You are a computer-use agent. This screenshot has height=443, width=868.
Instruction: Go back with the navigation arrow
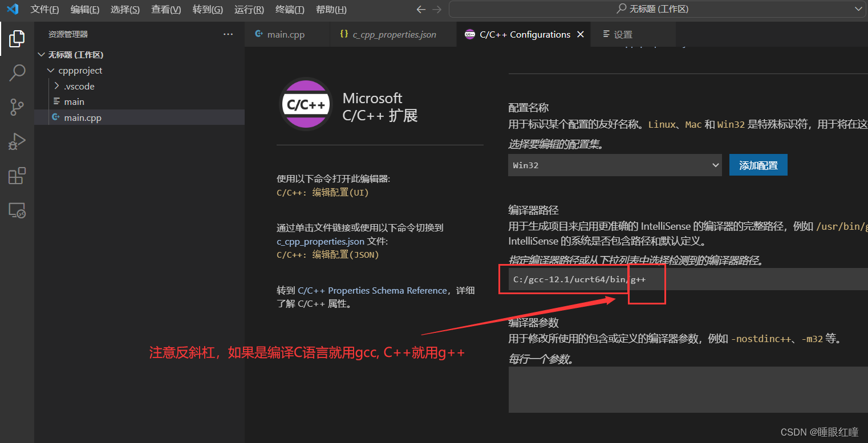coord(421,9)
